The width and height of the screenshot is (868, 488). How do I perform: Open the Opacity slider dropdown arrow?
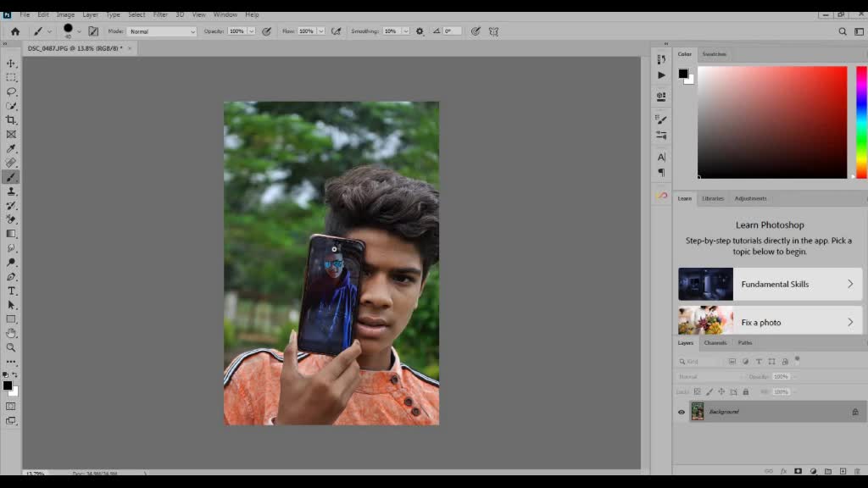(x=251, y=31)
